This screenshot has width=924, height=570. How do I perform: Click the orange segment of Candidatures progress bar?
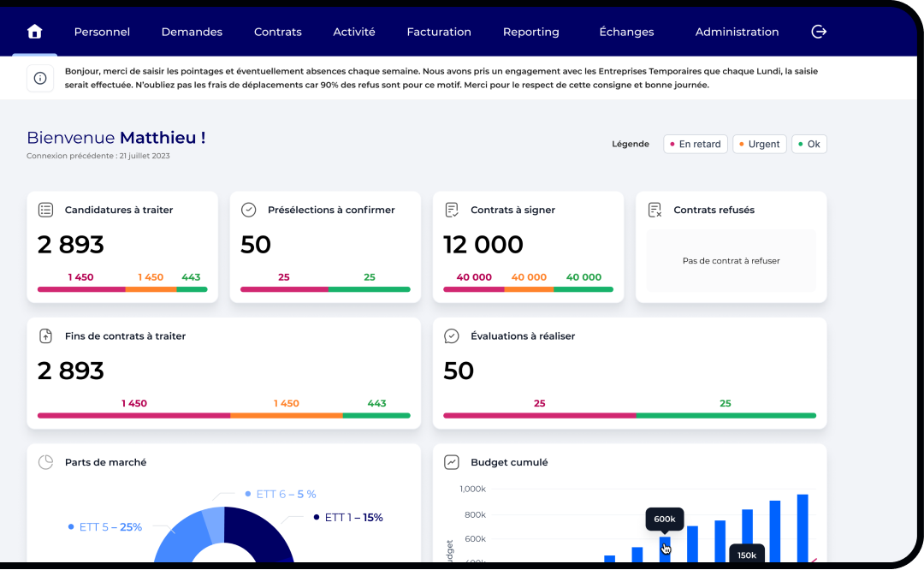[151, 289]
